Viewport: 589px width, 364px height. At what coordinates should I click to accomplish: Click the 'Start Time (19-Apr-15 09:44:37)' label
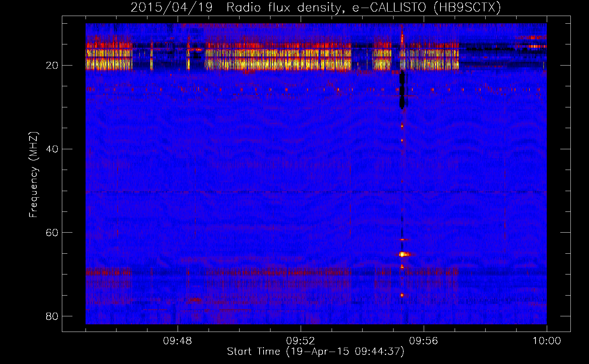316,352
